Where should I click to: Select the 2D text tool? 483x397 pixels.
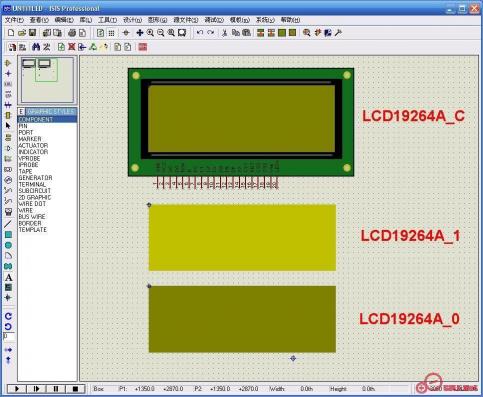8,277
